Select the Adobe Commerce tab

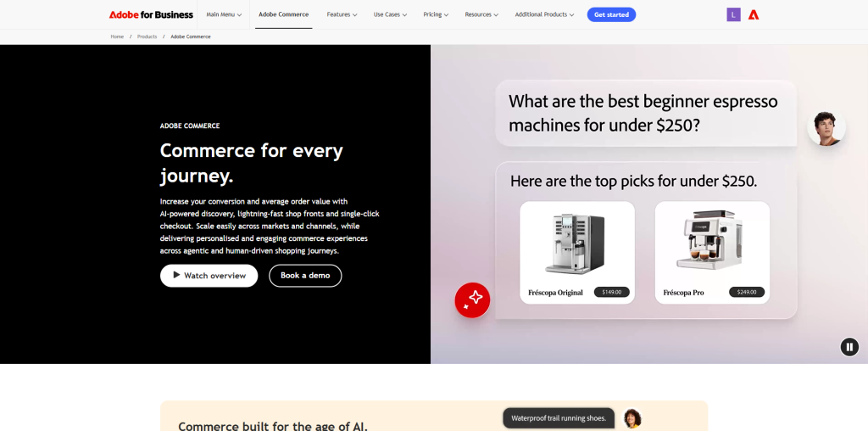click(283, 14)
